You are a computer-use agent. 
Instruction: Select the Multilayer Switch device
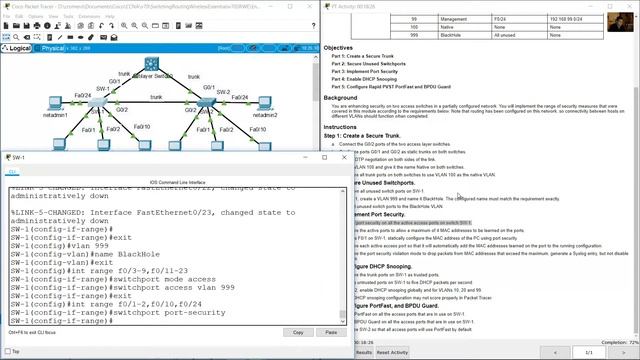pos(152,64)
